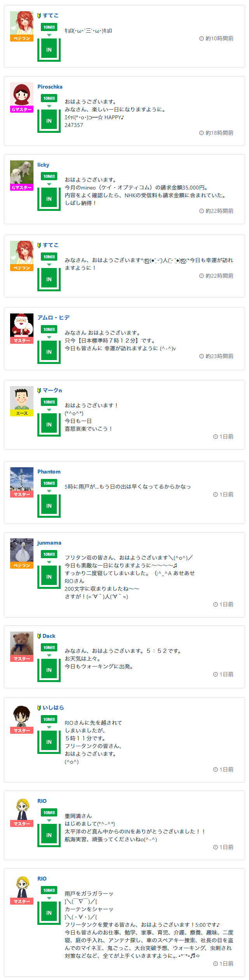Click アムロ・ヒデ's Santa Claus avatar

point(22,325)
